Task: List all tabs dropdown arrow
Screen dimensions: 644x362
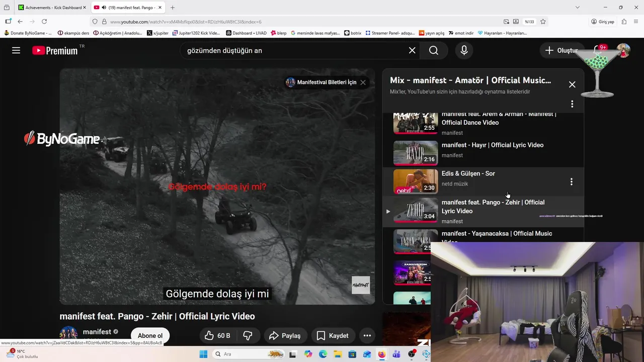Action: 578,8
